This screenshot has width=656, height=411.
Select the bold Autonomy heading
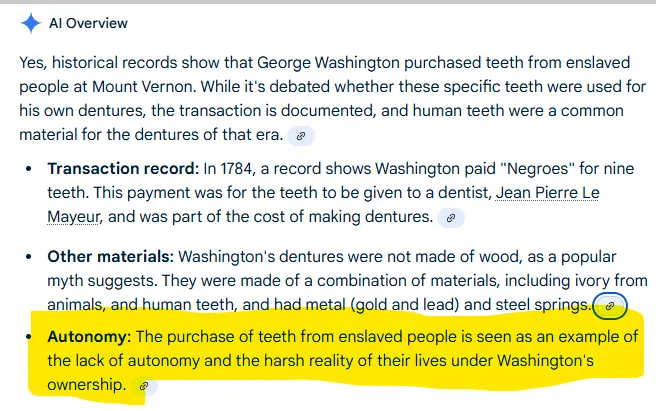coord(88,337)
